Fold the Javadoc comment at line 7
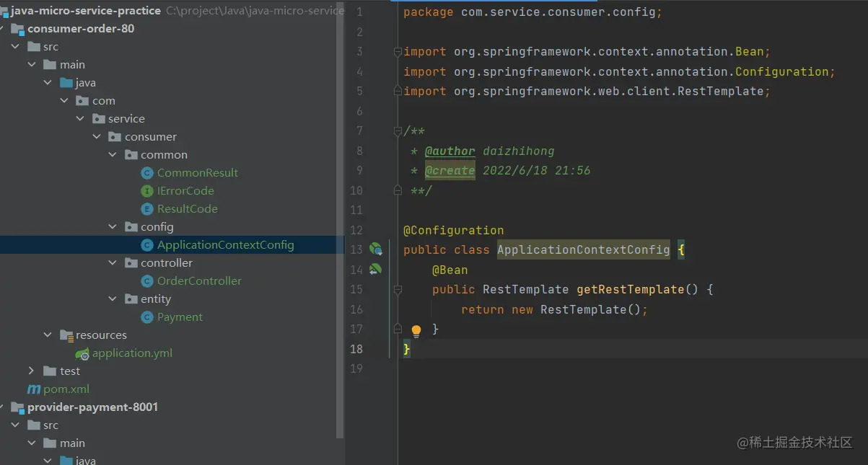Viewport: 868px width, 465px height. click(x=398, y=131)
